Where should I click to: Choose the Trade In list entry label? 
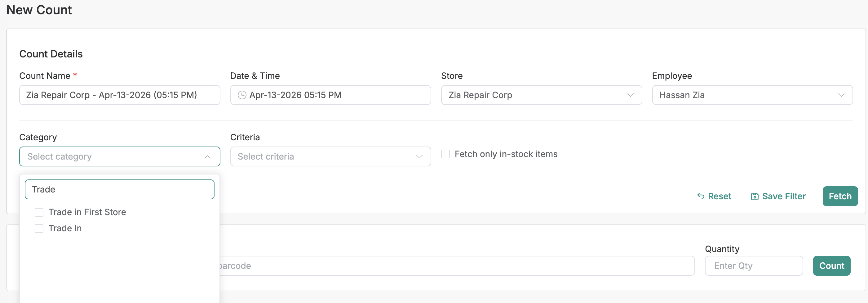point(65,228)
